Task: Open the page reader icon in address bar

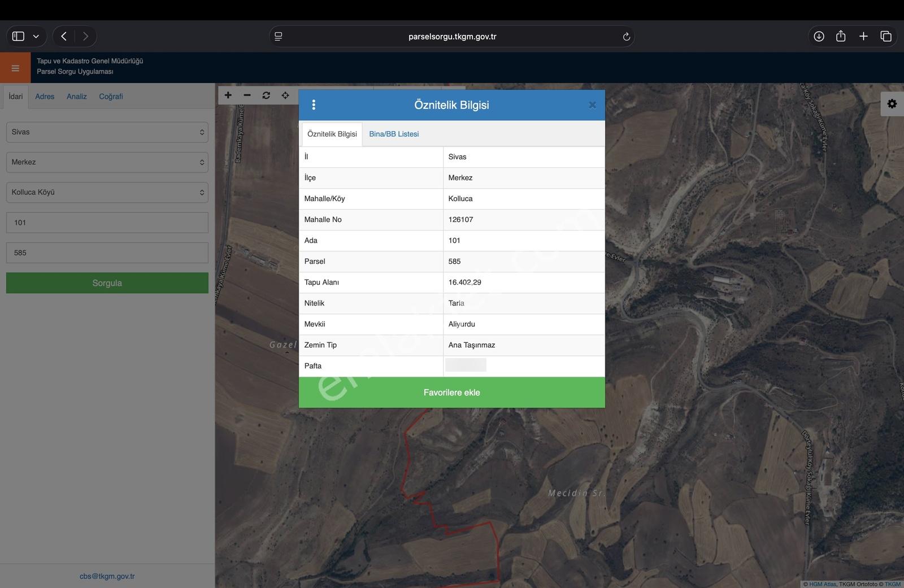Action: click(278, 37)
